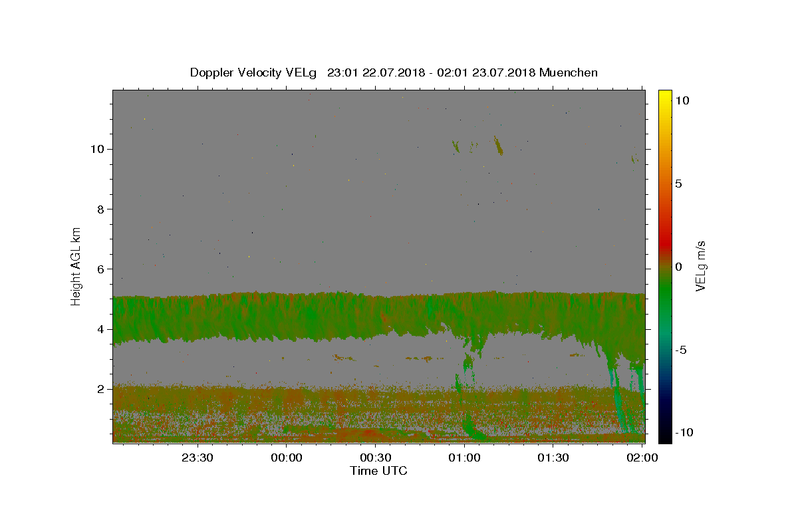Click the height tick label 6

point(101,269)
